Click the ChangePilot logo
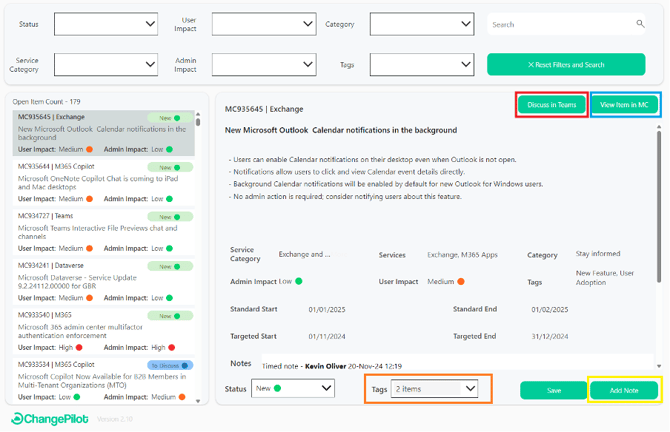 pyautogui.click(x=50, y=419)
